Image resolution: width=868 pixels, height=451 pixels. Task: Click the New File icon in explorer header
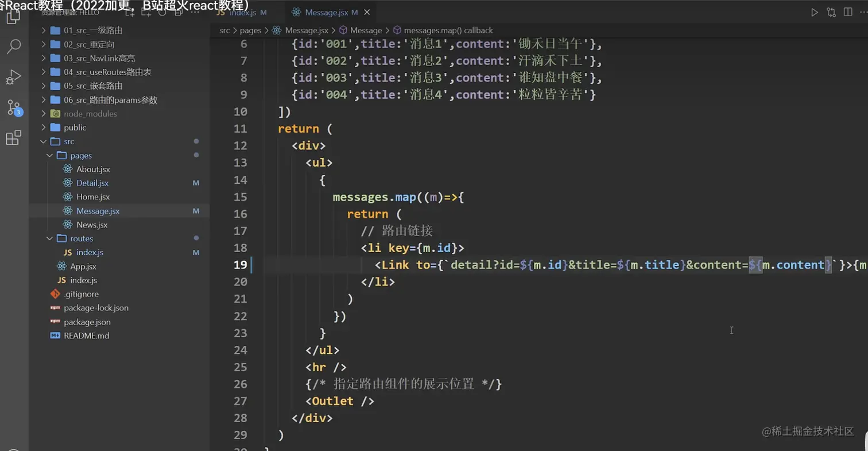click(x=130, y=13)
